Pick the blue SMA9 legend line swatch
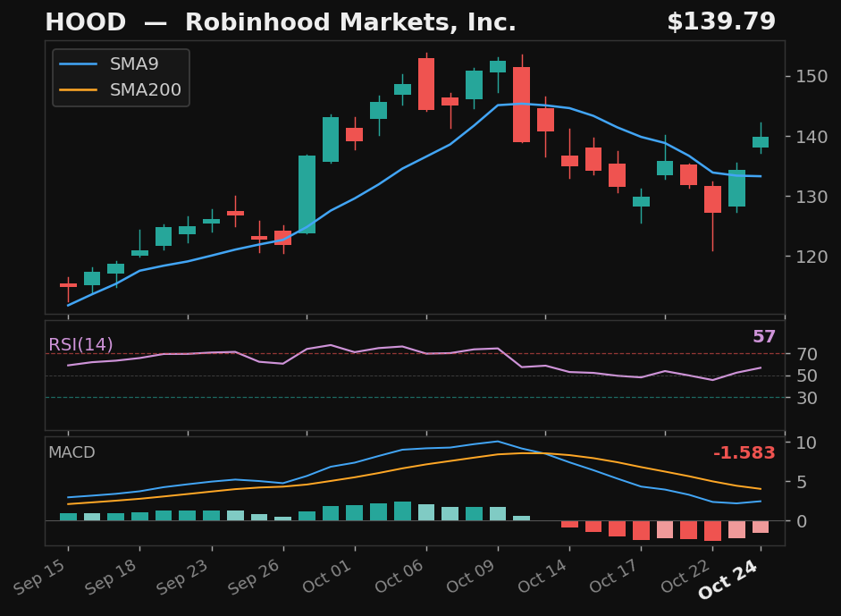The image size is (841, 616). pyautogui.click(x=79, y=64)
